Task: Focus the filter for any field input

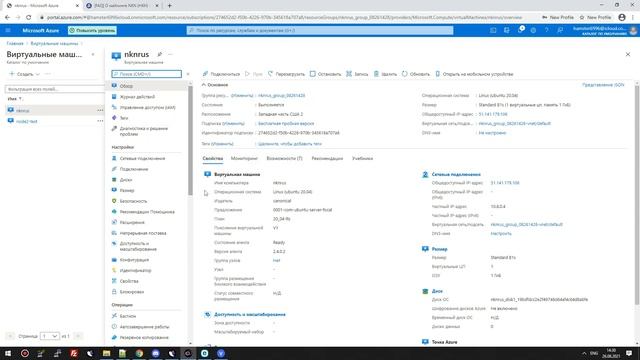Action: 54,89
